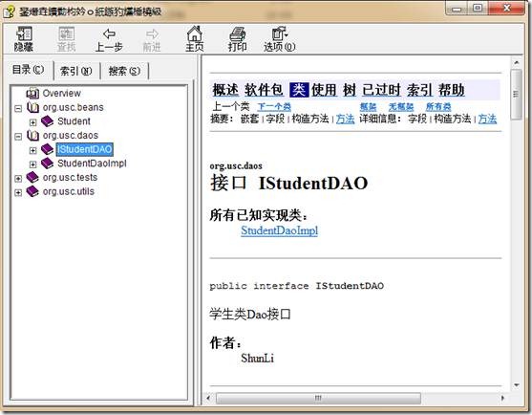Image resolution: width=532 pixels, height=415 pixels.
Task: Select the Overview tree item
Action: [62, 93]
